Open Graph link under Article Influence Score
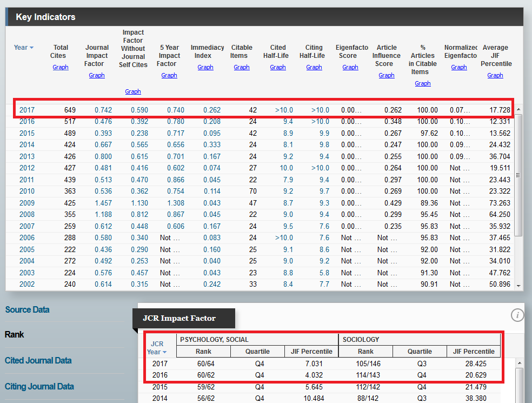This screenshot has width=532, height=403. (x=387, y=75)
